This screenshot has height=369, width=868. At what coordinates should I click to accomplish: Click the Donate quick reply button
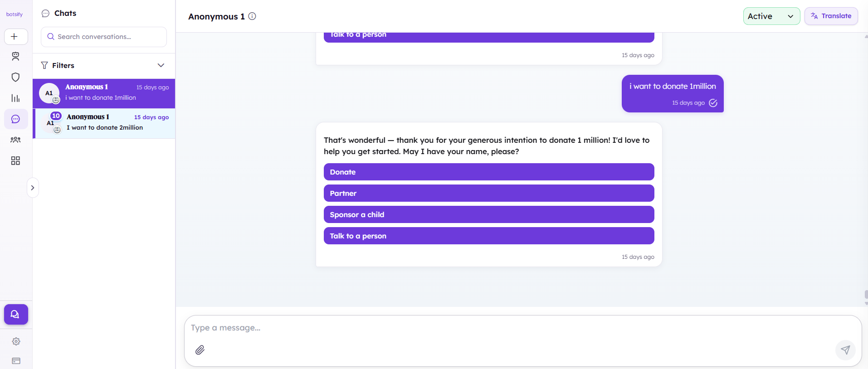pyautogui.click(x=489, y=172)
